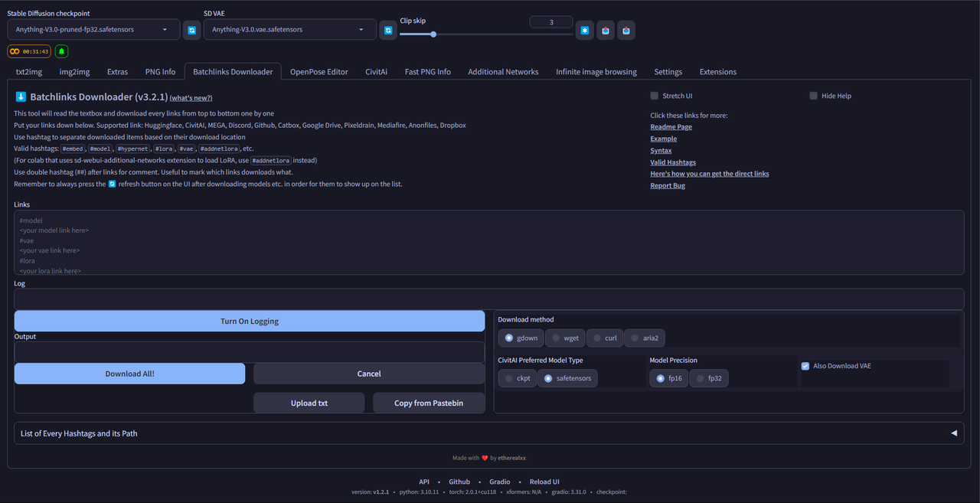Open the direct links how-to link

(x=710, y=174)
